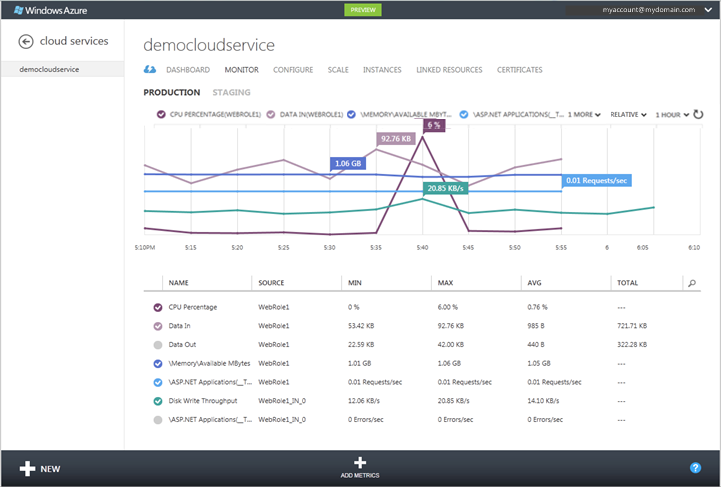Click the 6 % CPU peak label
Screen dimensions: 721x487
(x=434, y=125)
